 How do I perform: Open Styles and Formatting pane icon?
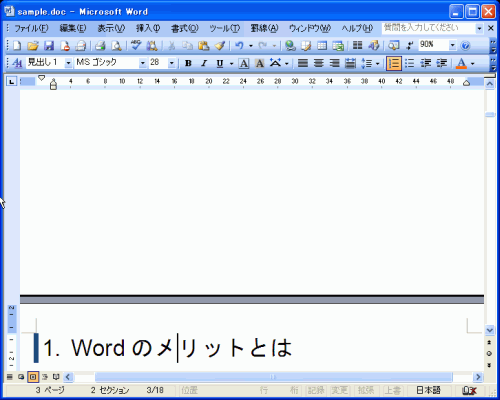click(x=17, y=63)
